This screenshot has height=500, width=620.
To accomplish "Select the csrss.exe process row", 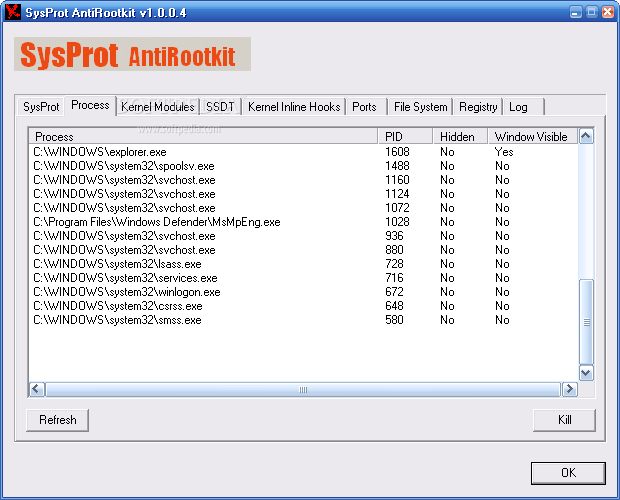I will tap(303, 306).
